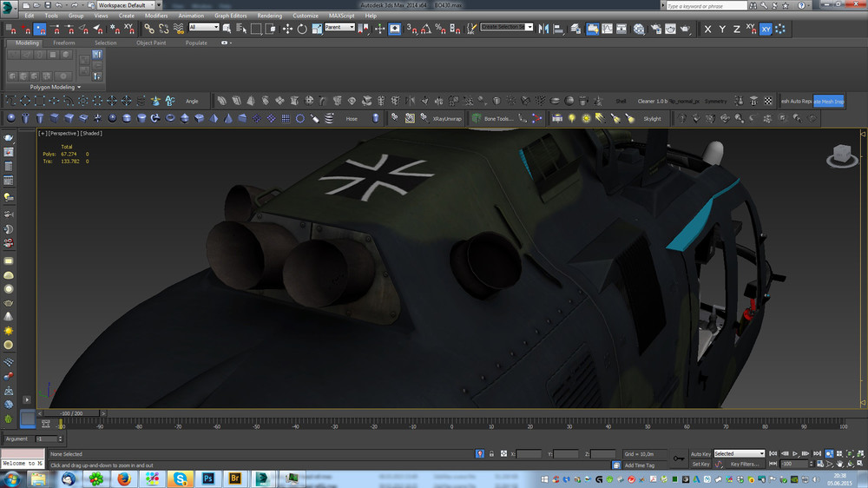Image resolution: width=868 pixels, height=488 pixels.
Task: Select the Select and Move tool
Action: (287, 29)
